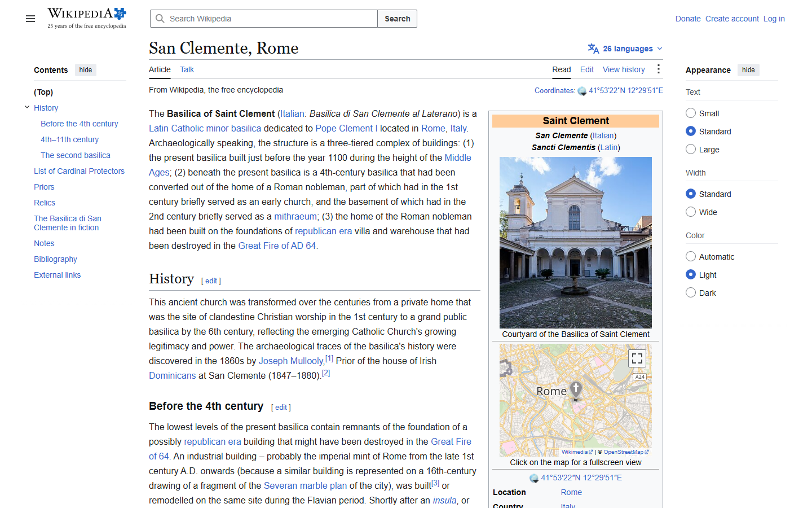
Task: Open the Edit tab
Action: pyautogui.click(x=587, y=69)
